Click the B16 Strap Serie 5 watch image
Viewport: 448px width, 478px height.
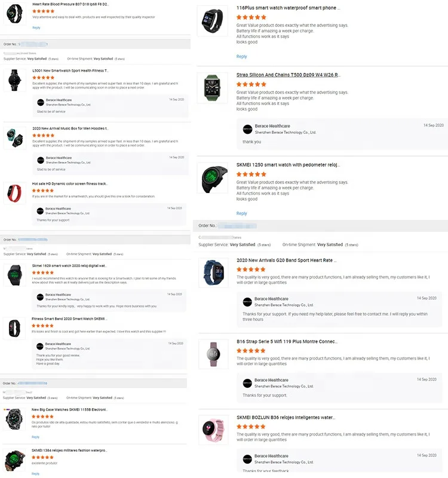(x=213, y=354)
